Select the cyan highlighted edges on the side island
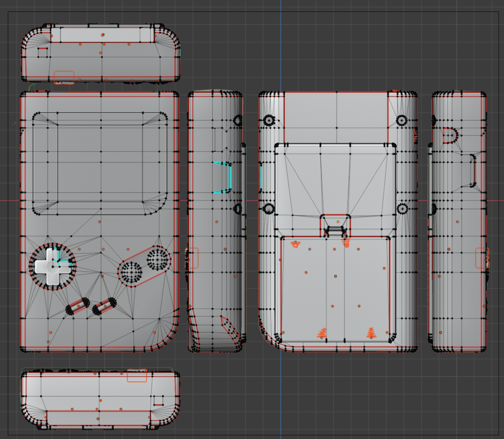This screenshot has width=504, height=439. [x=222, y=177]
